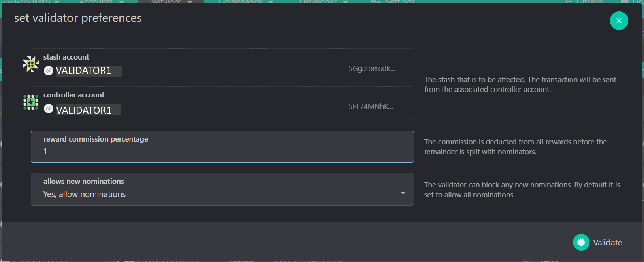This screenshot has height=262, width=644.
Task: Click the stash account identicon
Action: pos(31,64)
